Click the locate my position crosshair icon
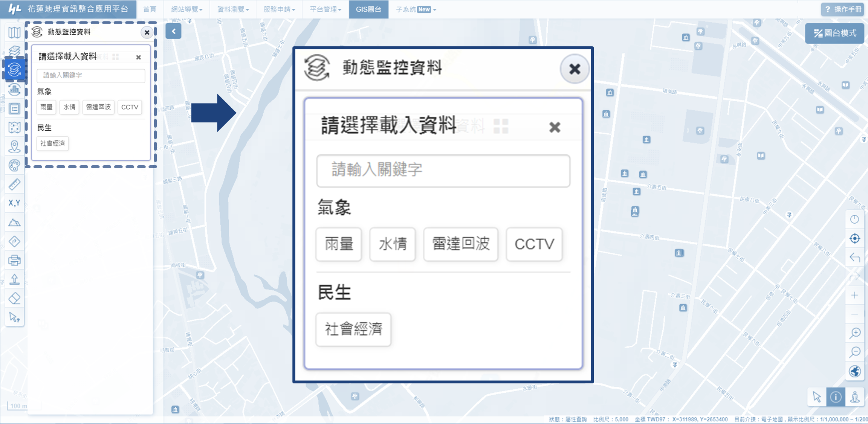 [x=855, y=238]
